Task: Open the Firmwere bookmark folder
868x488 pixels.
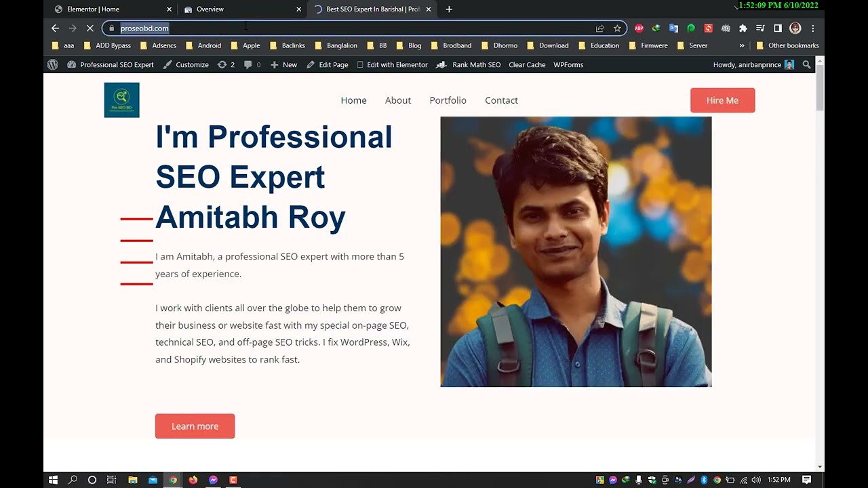Action: tap(648, 45)
